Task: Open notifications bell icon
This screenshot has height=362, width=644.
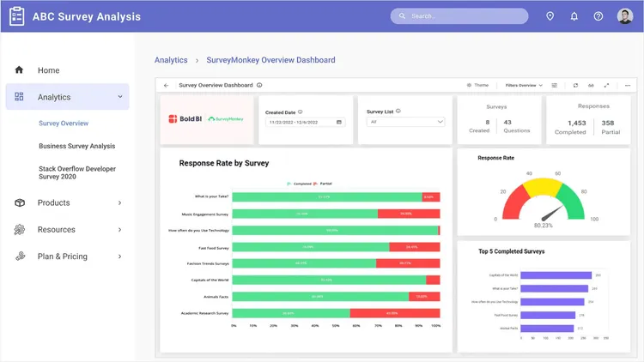Action: 574,16
